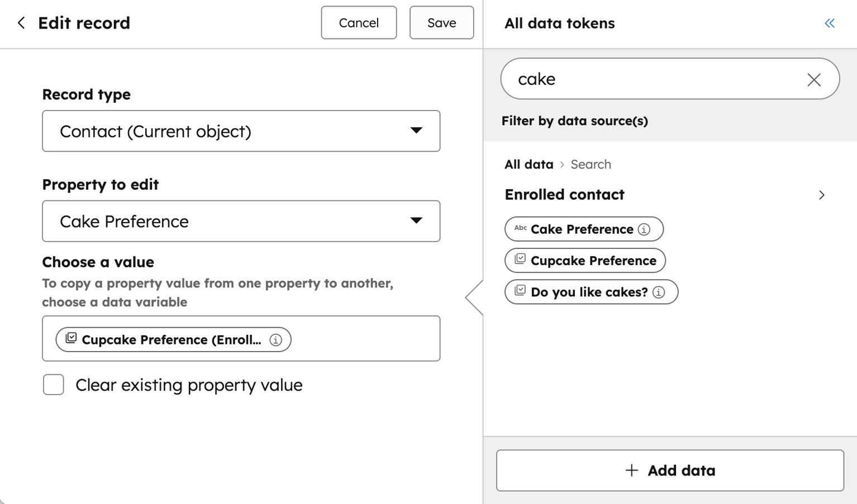857x504 pixels.
Task: Cancel editing the record
Action: coord(359,22)
